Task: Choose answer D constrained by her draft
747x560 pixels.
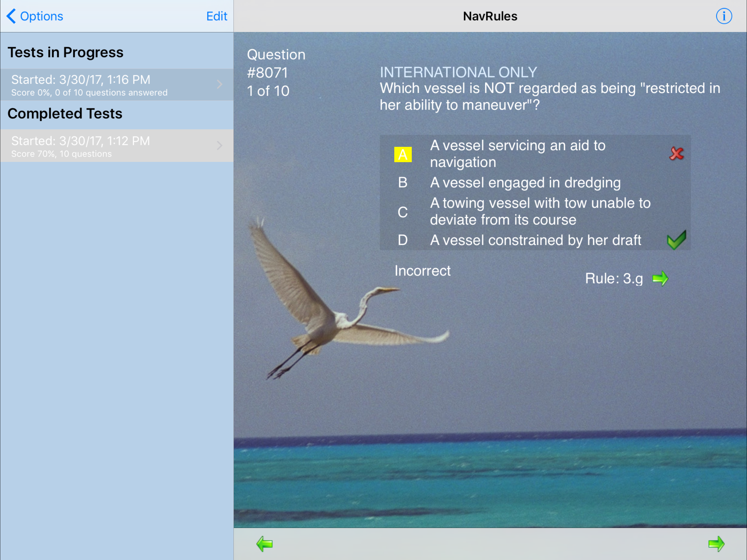Action: point(535,240)
